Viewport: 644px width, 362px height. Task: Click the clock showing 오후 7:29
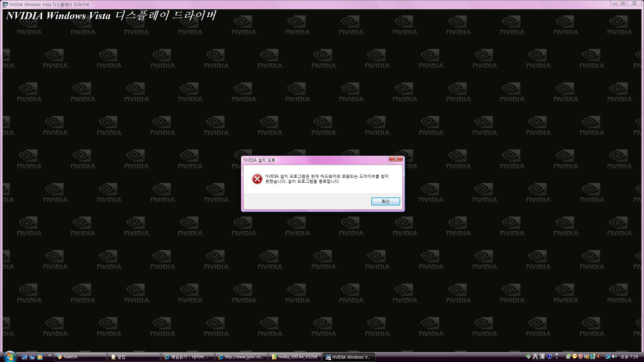(629, 357)
